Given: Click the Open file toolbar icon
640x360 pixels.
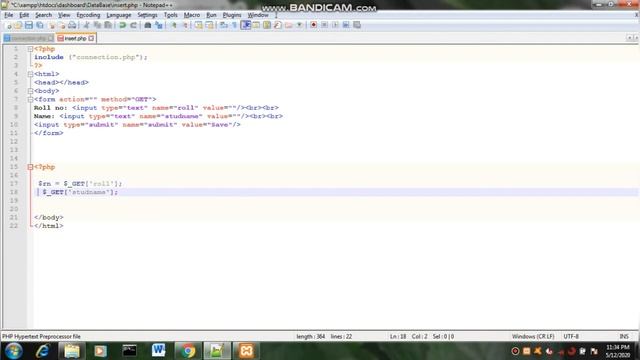Looking at the screenshot, I should [18, 25].
